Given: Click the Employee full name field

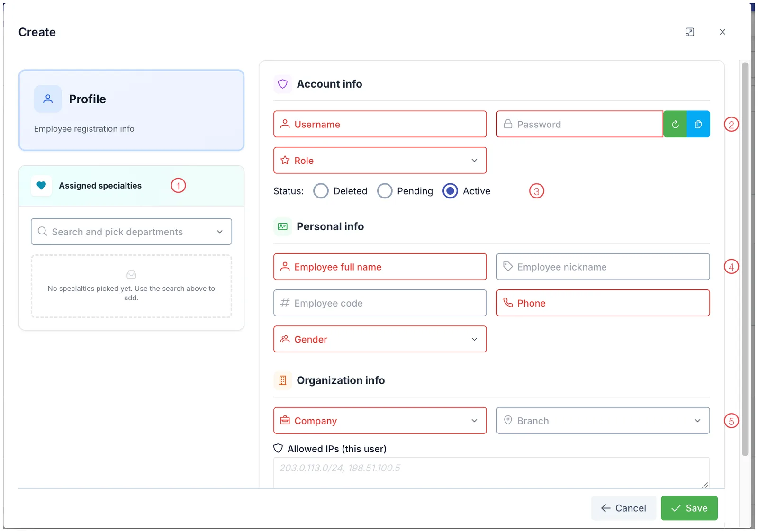Looking at the screenshot, I should click(380, 267).
